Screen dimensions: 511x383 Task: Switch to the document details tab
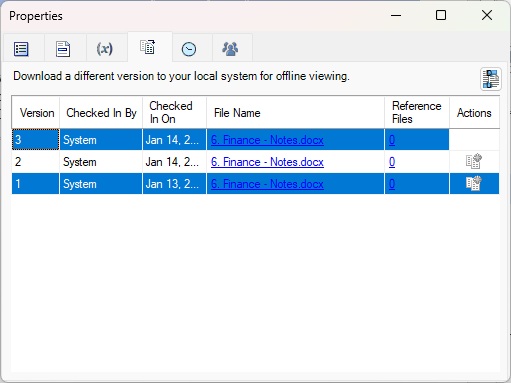coord(63,49)
